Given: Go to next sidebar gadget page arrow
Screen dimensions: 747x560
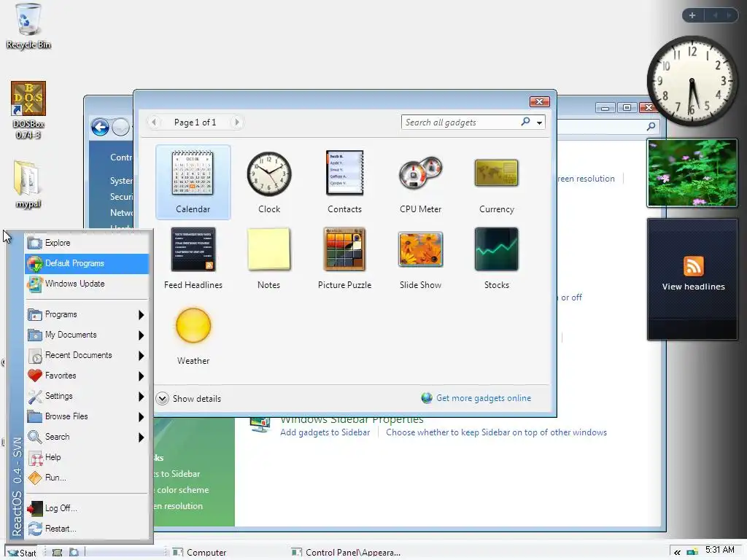Looking at the screenshot, I should tap(729, 15).
